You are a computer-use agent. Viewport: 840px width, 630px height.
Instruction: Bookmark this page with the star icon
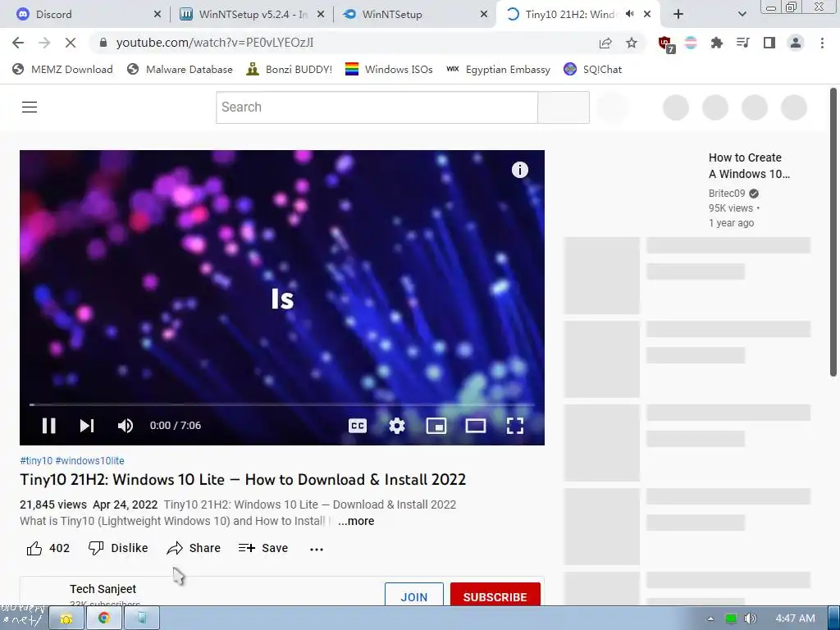pyautogui.click(x=632, y=43)
